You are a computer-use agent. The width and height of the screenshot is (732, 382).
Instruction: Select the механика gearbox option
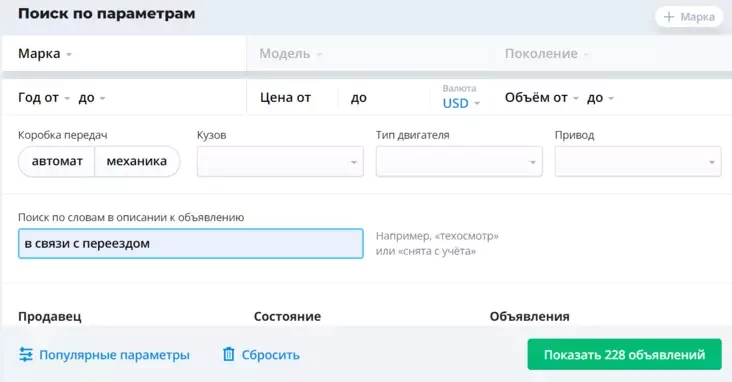tap(137, 162)
